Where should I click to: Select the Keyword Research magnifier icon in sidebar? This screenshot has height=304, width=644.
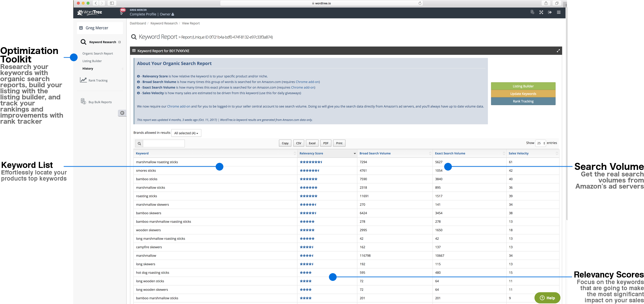coord(83,42)
